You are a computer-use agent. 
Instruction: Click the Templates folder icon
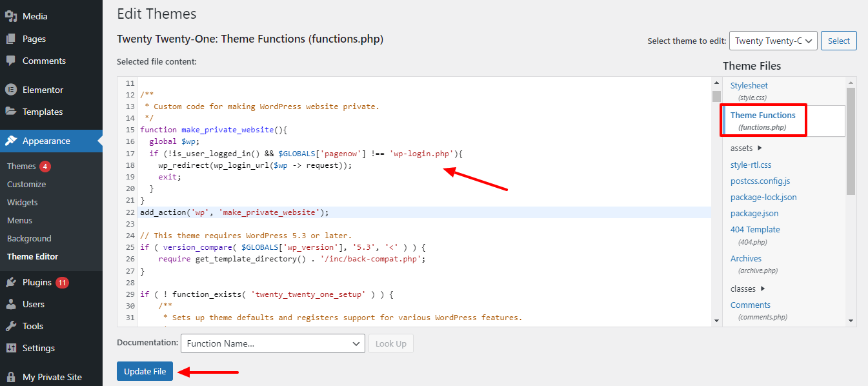pos(11,112)
